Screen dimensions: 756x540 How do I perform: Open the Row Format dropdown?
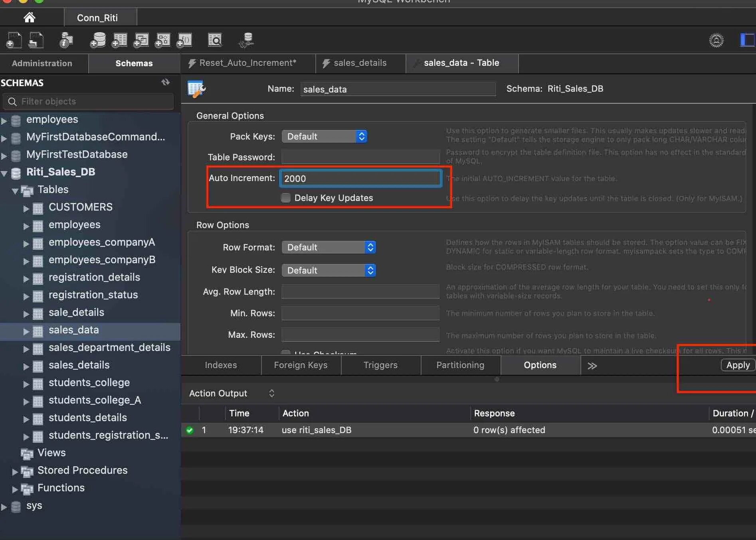(329, 247)
